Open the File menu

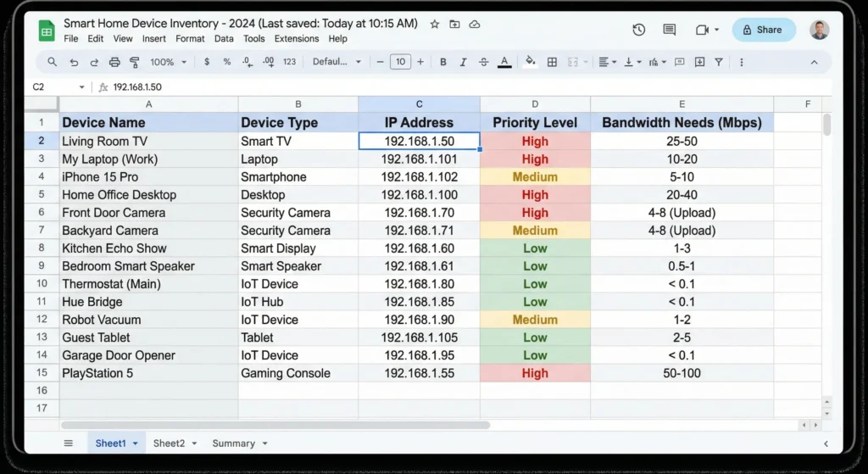(x=71, y=39)
